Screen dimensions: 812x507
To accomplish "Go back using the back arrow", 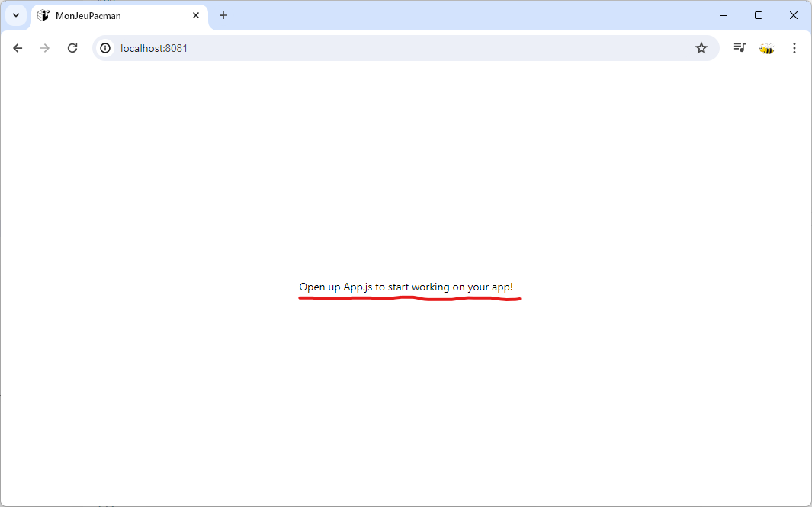I will coord(18,48).
